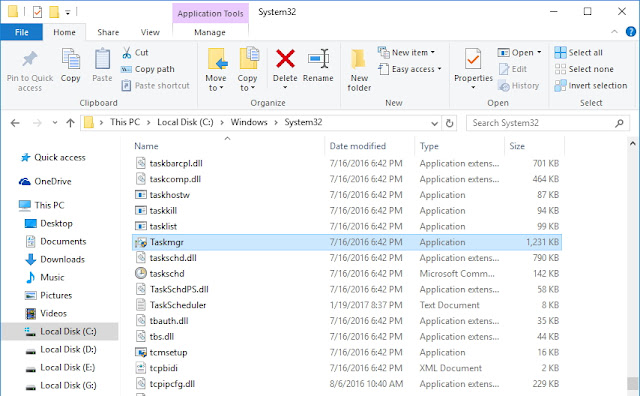Screen dimensions: 640x396
Task: Click Local Disk (C:) in the breadcrumb
Action: point(185,122)
